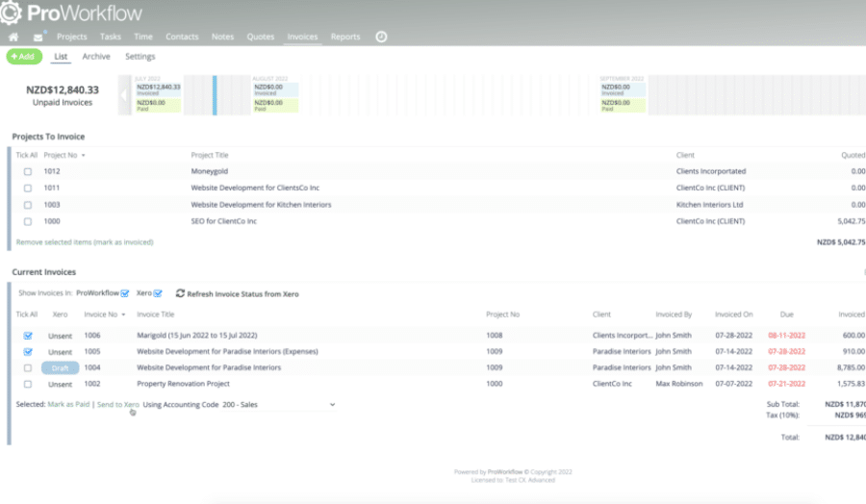This screenshot has height=504, width=866.
Task: Select July 2022 paid amount box
Action: (159, 106)
